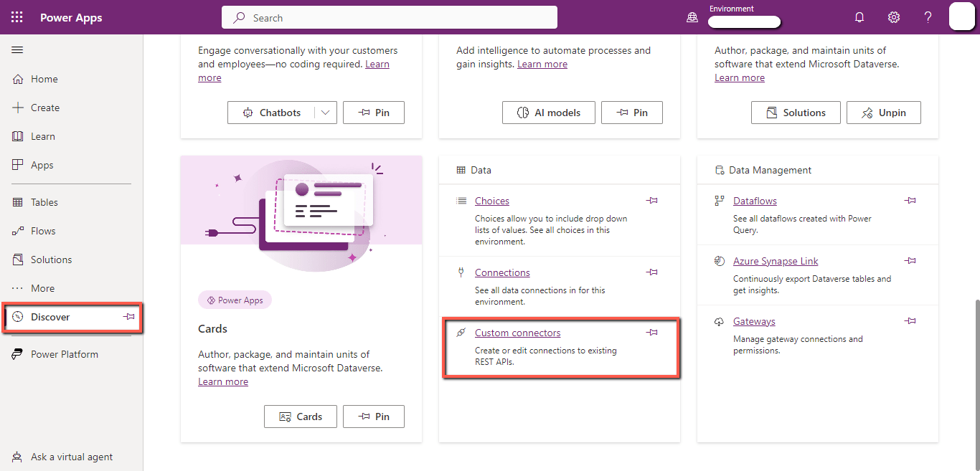Open the Azure Synapse Link link
This screenshot has height=471, width=980.
(x=776, y=261)
